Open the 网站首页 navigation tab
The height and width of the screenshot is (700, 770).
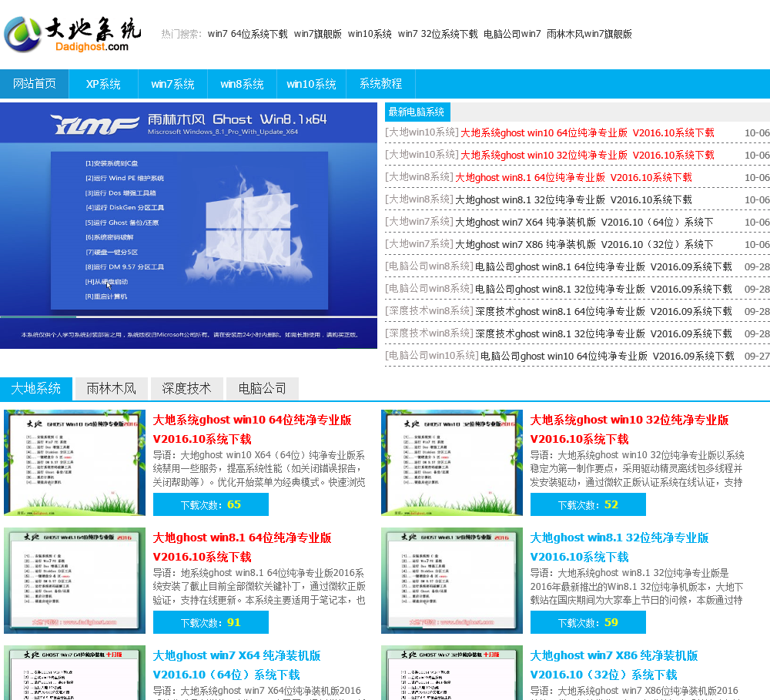pos(35,83)
